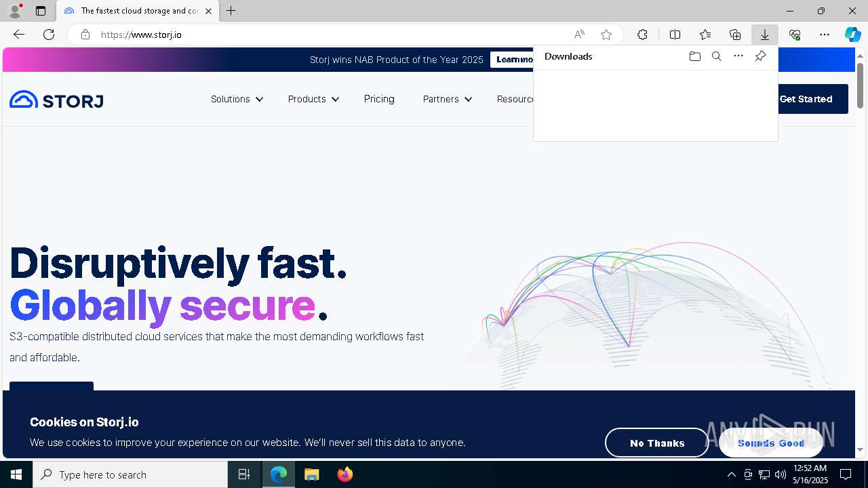Open the taskbar clock and date
Screen dimensions: 868x488
pos(810,474)
